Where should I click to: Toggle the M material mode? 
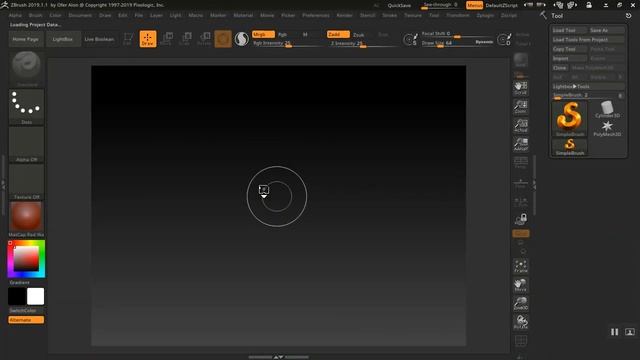tap(305, 35)
